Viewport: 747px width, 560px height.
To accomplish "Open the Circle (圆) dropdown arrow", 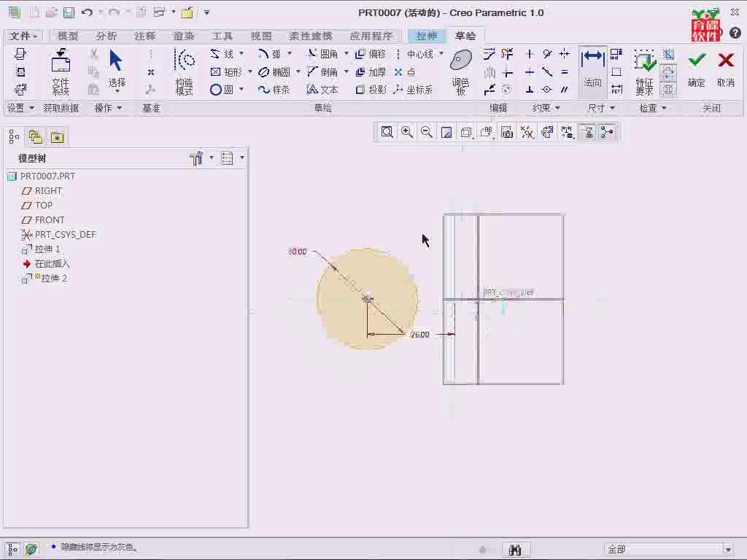I will [x=241, y=89].
